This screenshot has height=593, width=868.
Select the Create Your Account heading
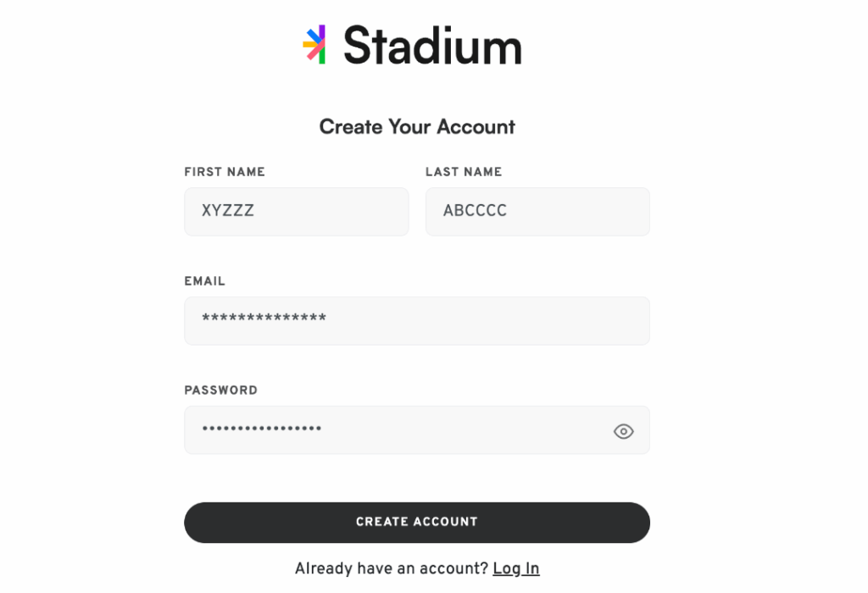pos(416,126)
